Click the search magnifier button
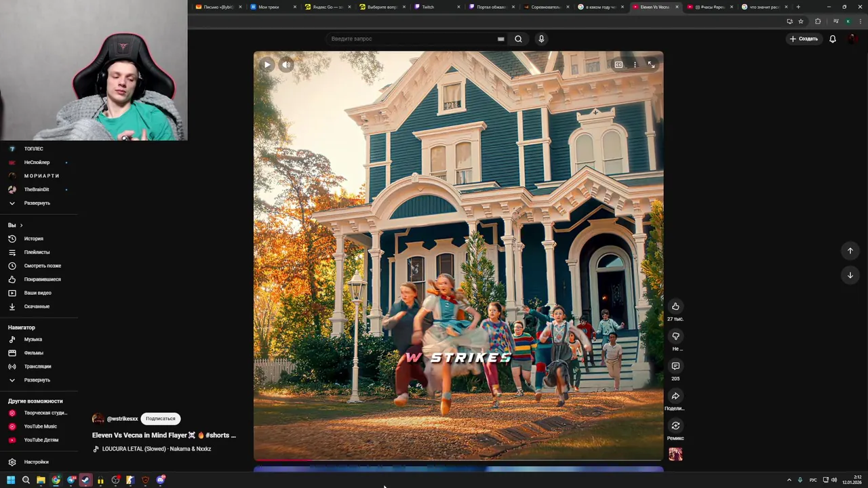This screenshot has width=868, height=488. coord(518,39)
